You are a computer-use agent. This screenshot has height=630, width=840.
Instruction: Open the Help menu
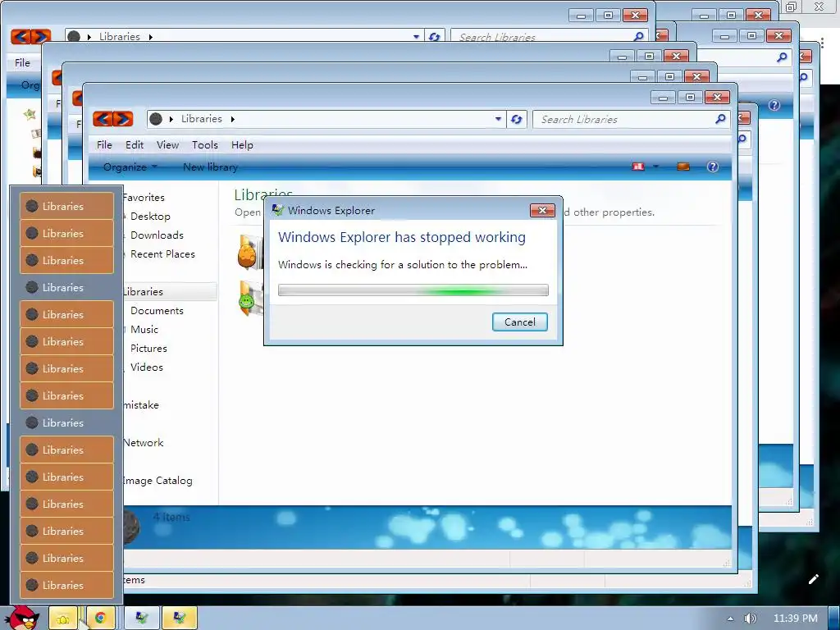pyautogui.click(x=242, y=144)
